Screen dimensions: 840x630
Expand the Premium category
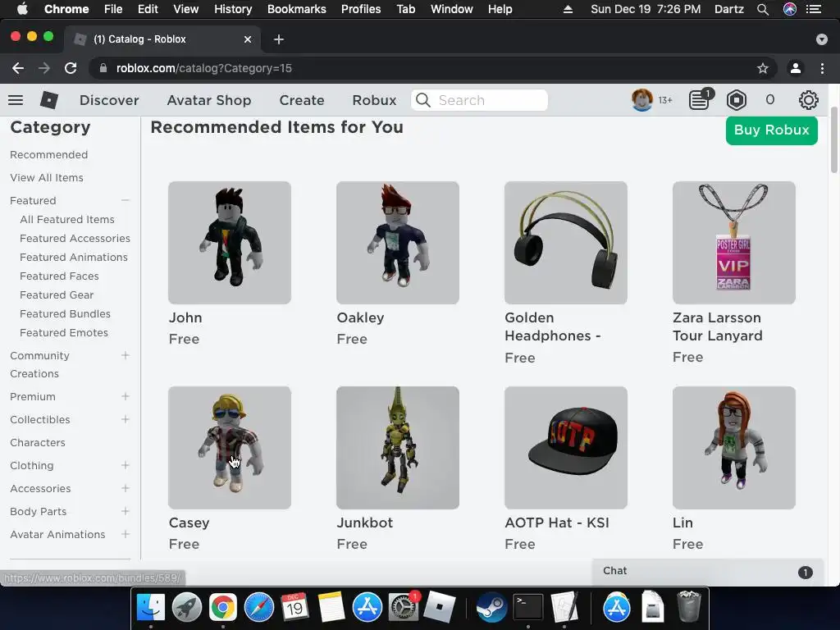126,396
